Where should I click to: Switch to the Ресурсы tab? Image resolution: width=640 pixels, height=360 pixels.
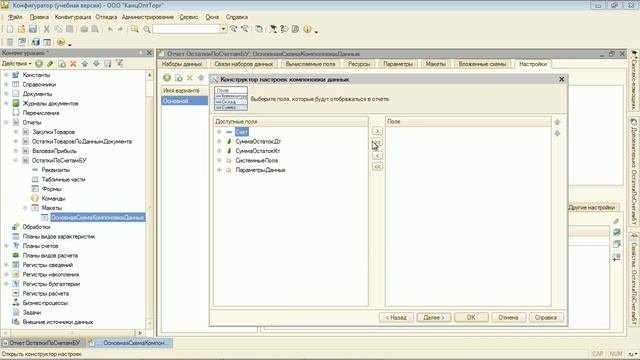pos(359,64)
